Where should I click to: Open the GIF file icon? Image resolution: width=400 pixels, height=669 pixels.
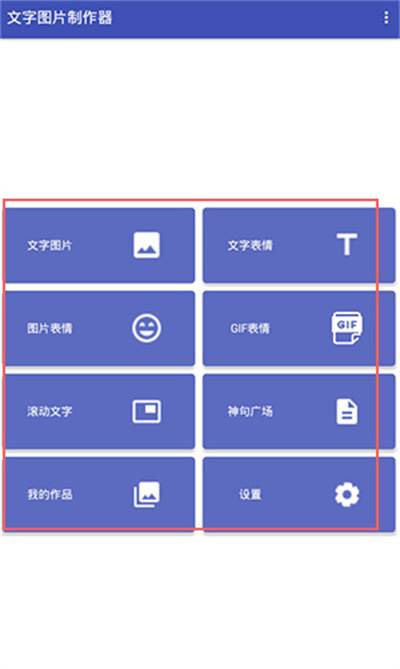pyautogui.click(x=347, y=328)
